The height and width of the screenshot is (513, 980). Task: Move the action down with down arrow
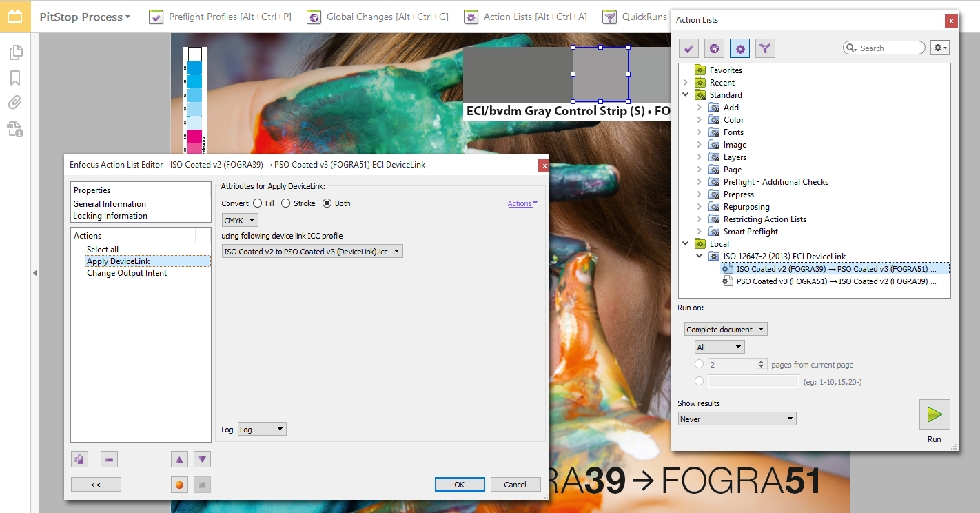click(x=202, y=459)
